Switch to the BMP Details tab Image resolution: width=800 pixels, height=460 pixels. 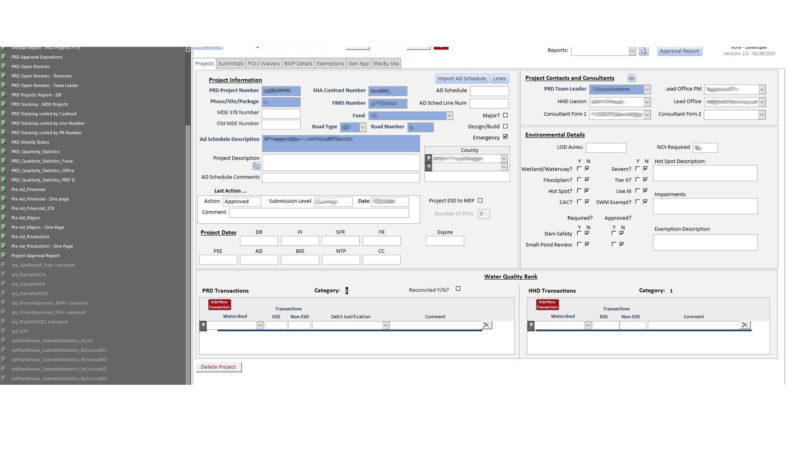(x=298, y=63)
